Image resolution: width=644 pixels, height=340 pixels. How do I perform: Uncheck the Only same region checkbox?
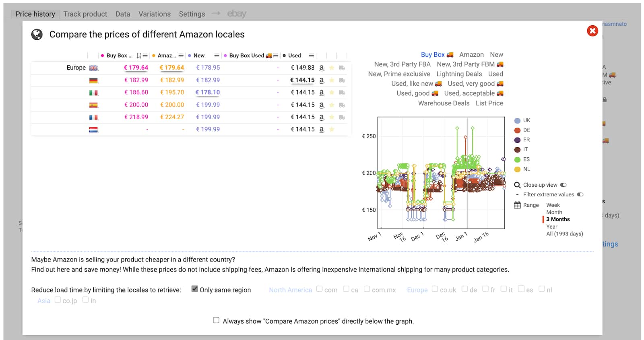tap(195, 289)
